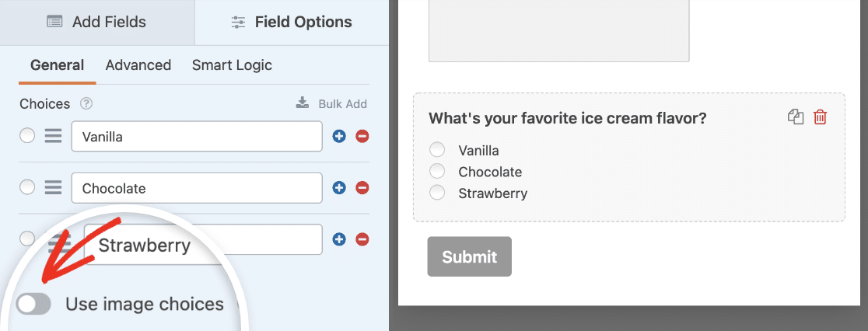Remove the Strawberry choice with minus icon

point(362,239)
